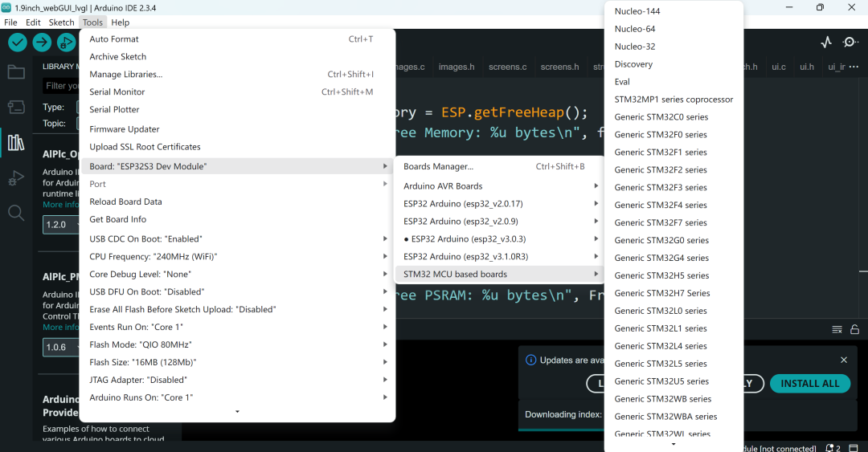Select ESP32 Arduino esp32_v2.0.17 package

[500, 204]
